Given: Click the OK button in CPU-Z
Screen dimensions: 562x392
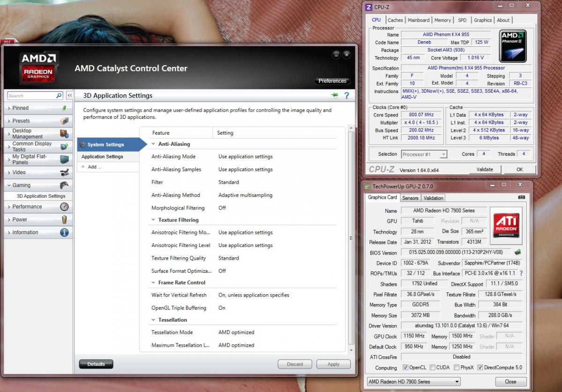Looking at the screenshot, I should [519, 169].
